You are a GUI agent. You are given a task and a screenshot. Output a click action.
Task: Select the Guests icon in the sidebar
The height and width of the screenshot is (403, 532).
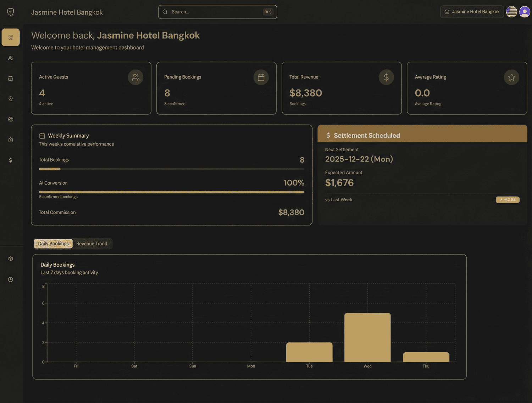[x=11, y=58]
